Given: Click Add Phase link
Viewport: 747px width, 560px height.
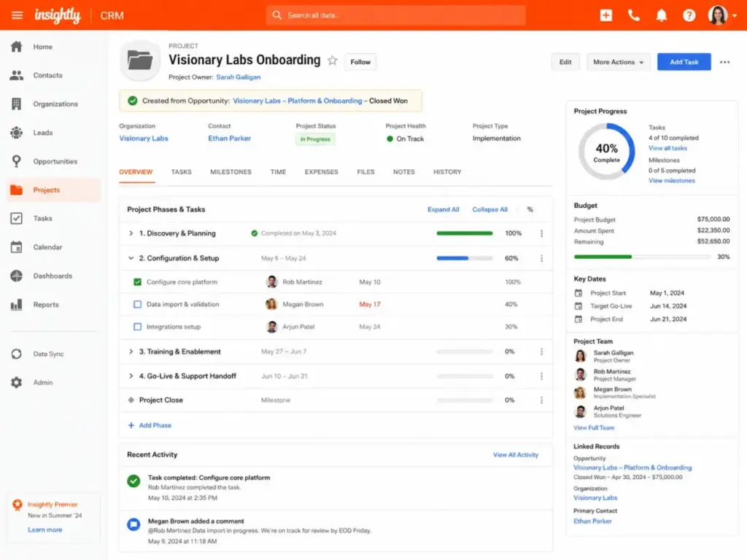Looking at the screenshot, I should pyautogui.click(x=150, y=425).
